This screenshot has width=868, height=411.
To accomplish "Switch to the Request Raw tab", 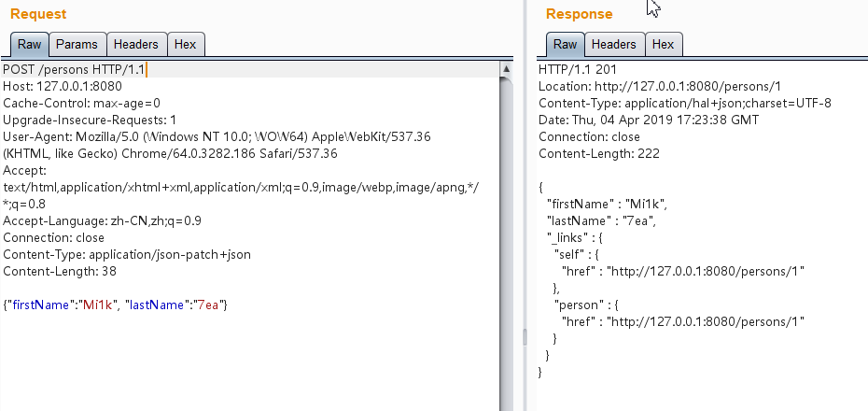I will [x=29, y=44].
